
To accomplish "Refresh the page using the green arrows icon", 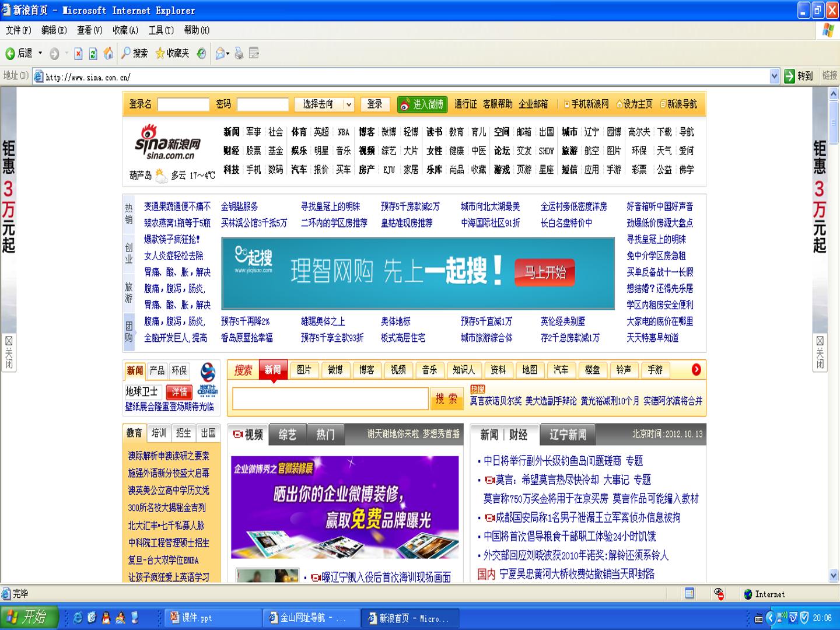I will coord(93,54).
